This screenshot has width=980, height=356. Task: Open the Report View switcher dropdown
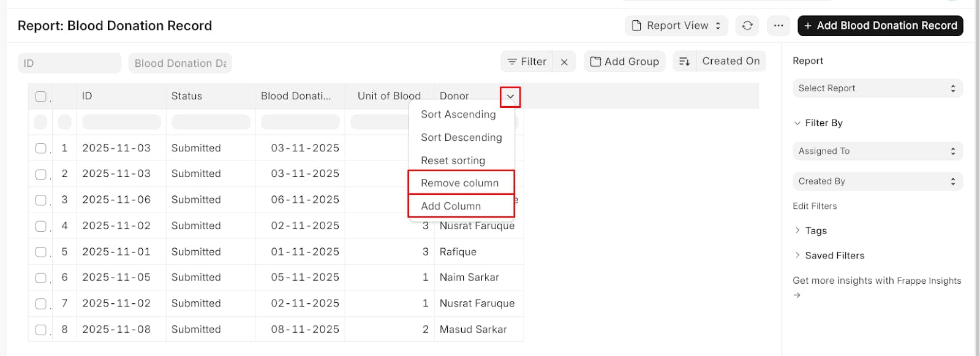click(x=677, y=26)
